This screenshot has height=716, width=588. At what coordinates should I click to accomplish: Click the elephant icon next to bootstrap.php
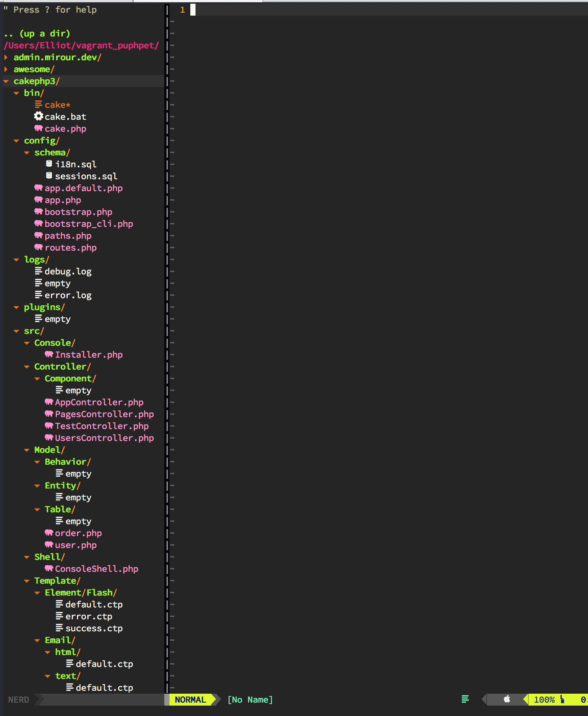pos(39,212)
